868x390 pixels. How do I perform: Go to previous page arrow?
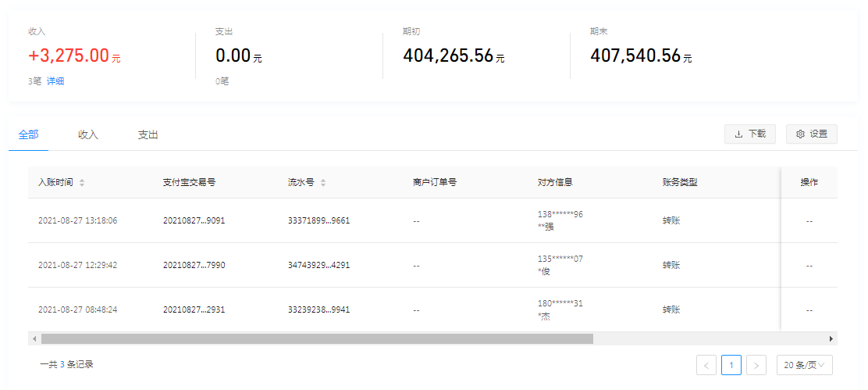[706, 365]
